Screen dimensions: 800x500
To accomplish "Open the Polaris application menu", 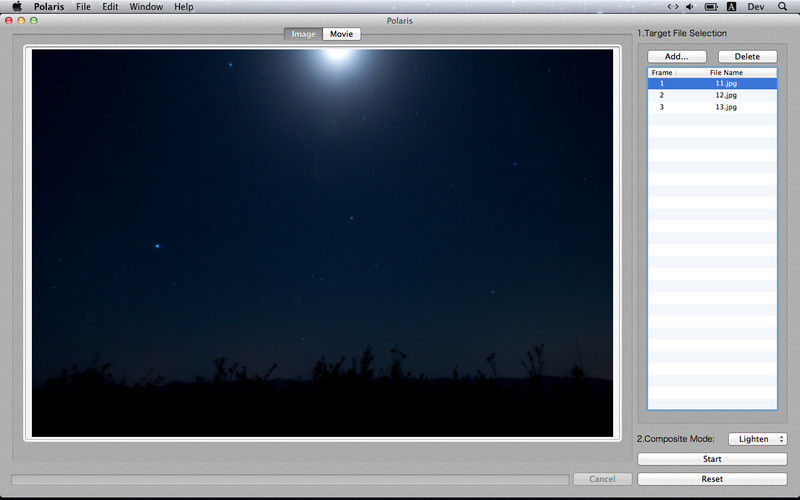I will tap(49, 7).
